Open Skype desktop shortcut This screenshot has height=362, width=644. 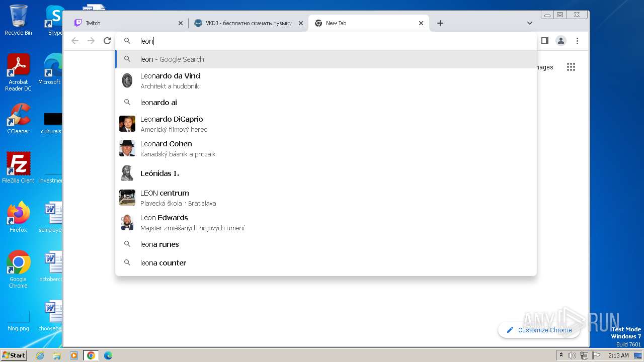pyautogui.click(x=54, y=20)
